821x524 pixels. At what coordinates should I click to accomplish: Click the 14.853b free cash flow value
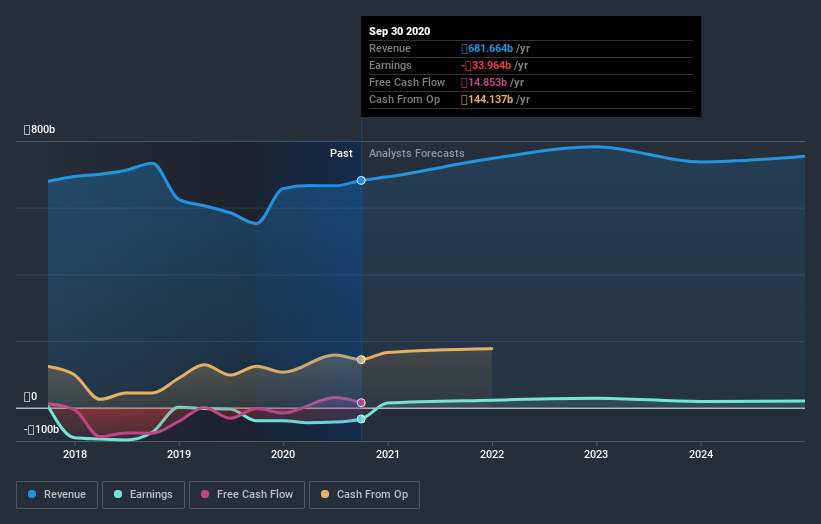click(x=484, y=83)
